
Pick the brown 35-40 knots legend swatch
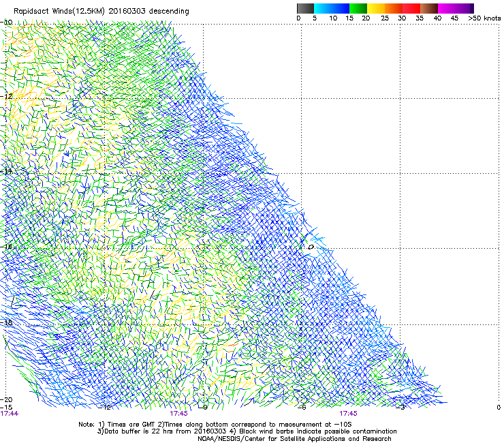click(429, 8)
